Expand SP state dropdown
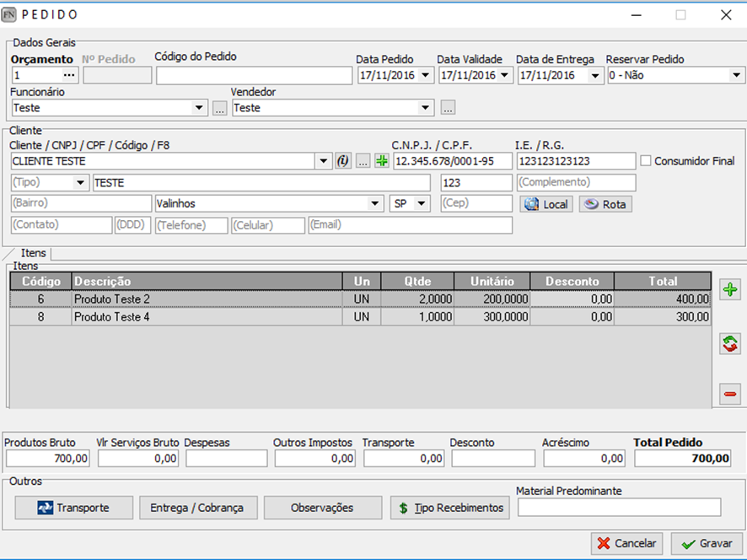This screenshot has width=747, height=560. (x=422, y=203)
